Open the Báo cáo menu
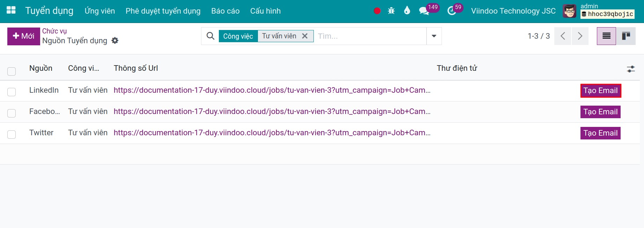Viewport: 644px width, 228px height. [225, 11]
